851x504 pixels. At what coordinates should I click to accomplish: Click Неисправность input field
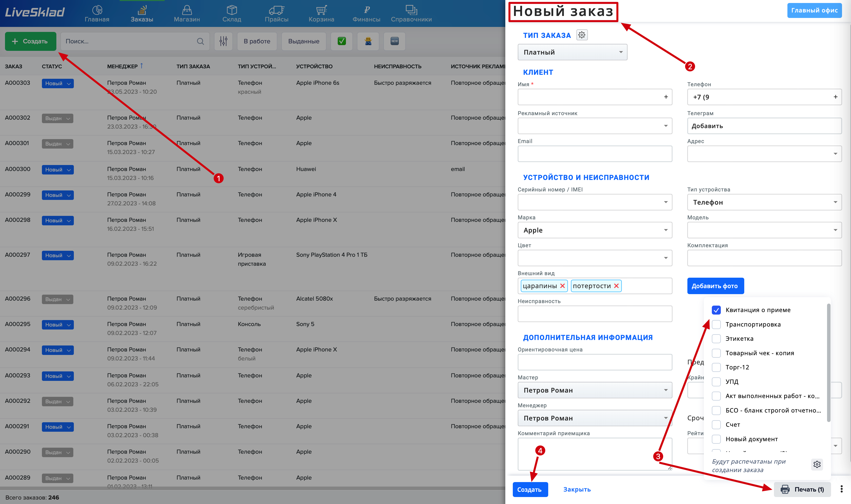tap(595, 314)
